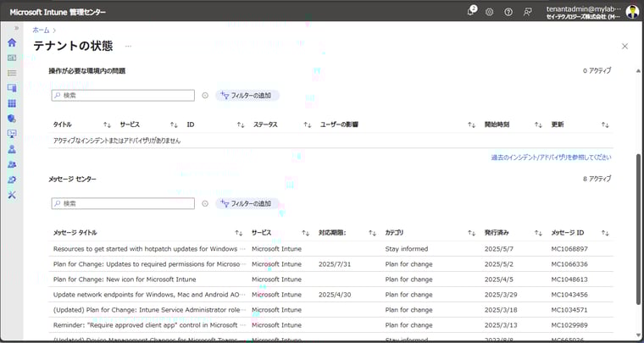This screenshot has height=343, width=644.
Task: Open Groups icon in the sidebar
Action: 12,164
